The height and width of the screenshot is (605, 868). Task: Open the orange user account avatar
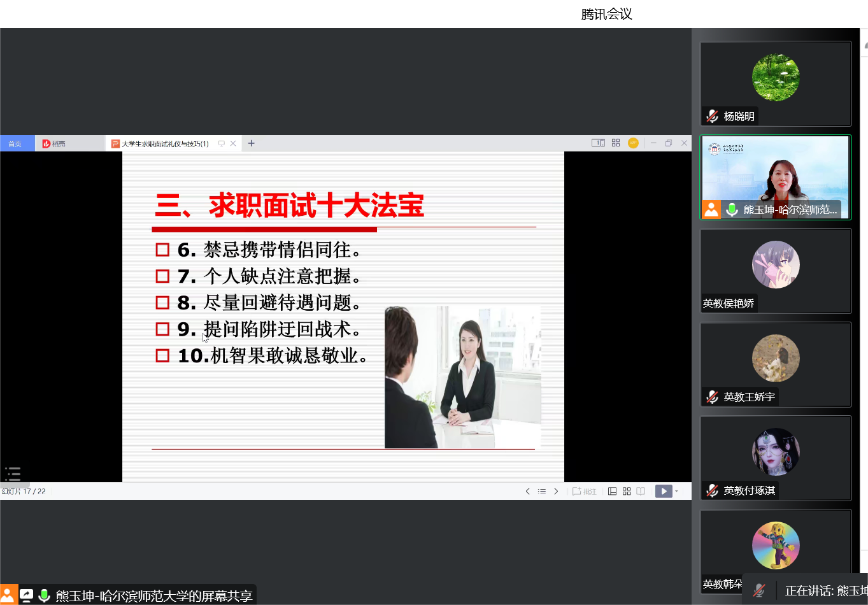click(x=633, y=143)
